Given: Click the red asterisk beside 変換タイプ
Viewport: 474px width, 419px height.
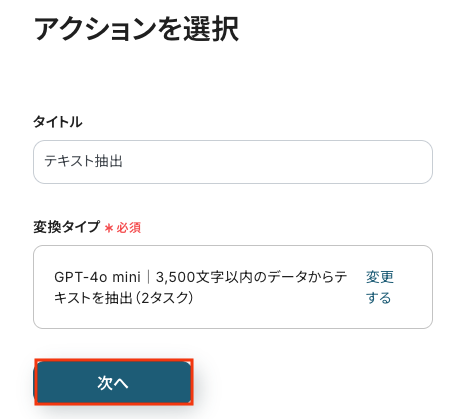Looking at the screenshot, I should (109, 228).
